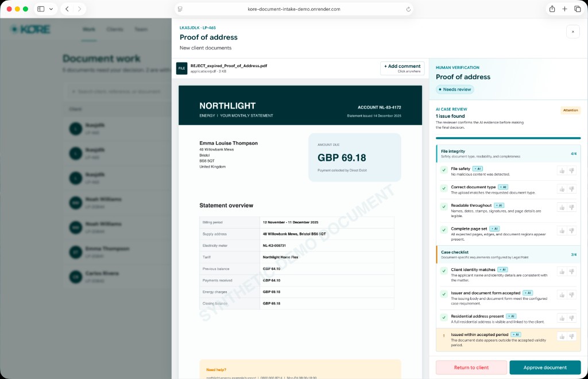
Task: Open Emma Thompson row in the list
Action: pos(117,252)
